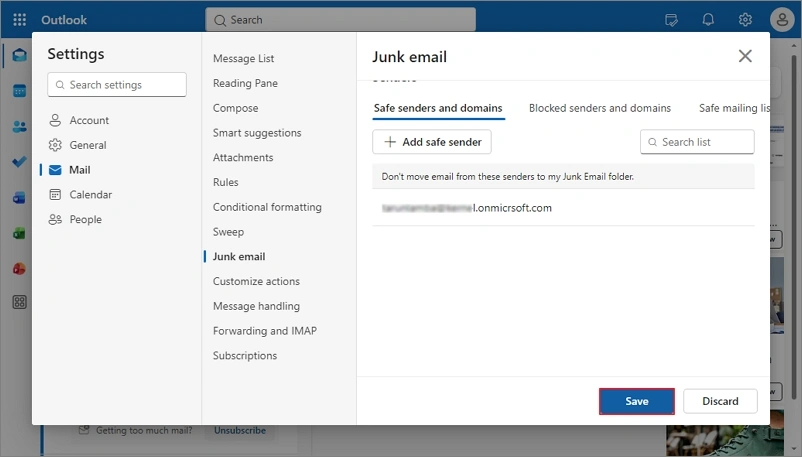
Task: Open the account profile avatar
Action: [782, 20]
